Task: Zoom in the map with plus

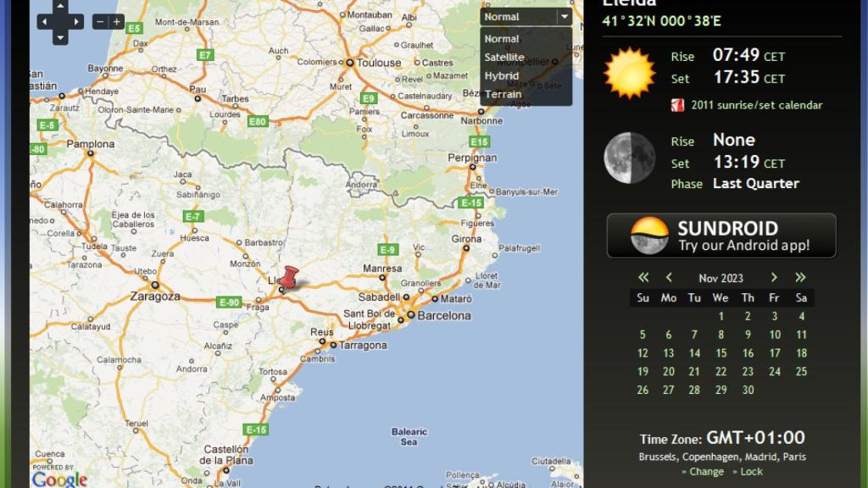Action: pos(117,22)
